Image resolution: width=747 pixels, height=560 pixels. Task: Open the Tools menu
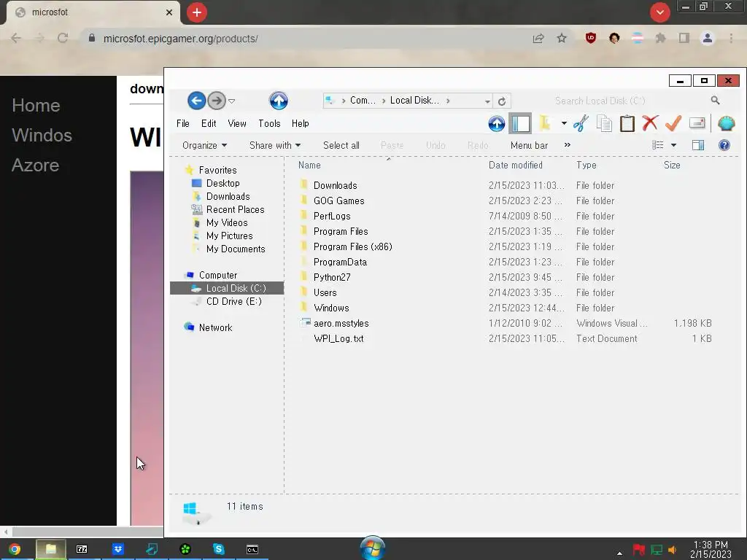269,123
